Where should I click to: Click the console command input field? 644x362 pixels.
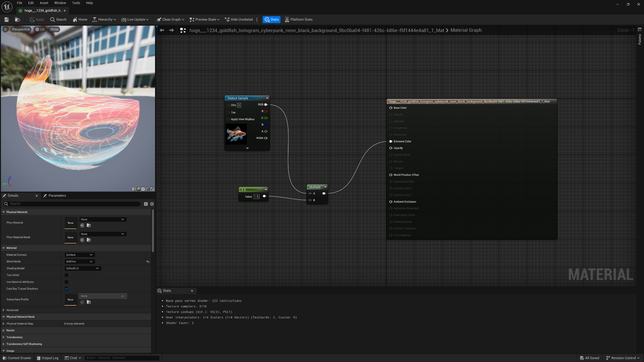click(x=121, y=358)
